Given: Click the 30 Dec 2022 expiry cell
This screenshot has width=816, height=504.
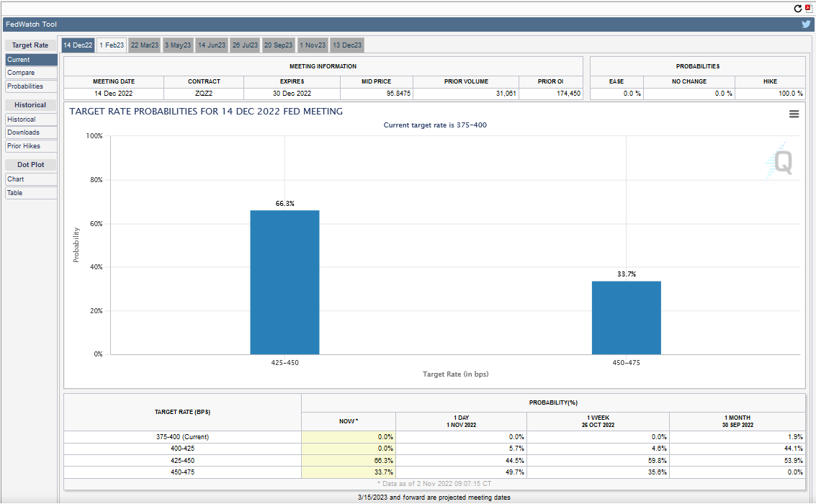Looking at the screenshot, I should coord(292,94).
